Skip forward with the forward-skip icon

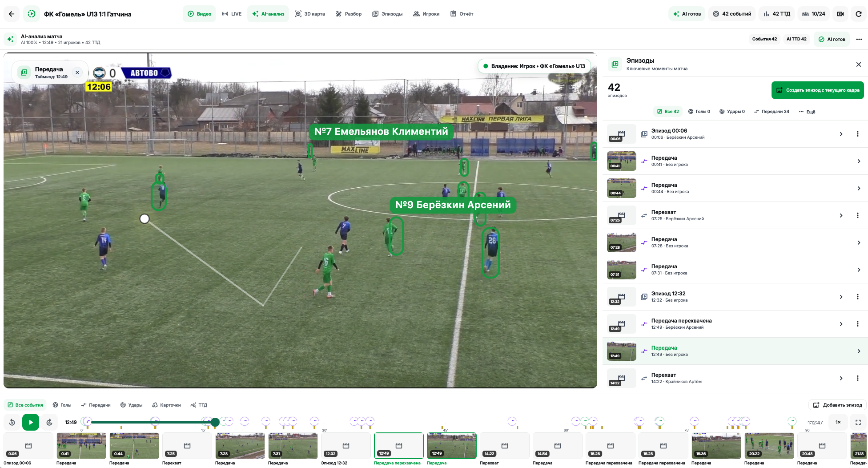[x=49, y=422]
